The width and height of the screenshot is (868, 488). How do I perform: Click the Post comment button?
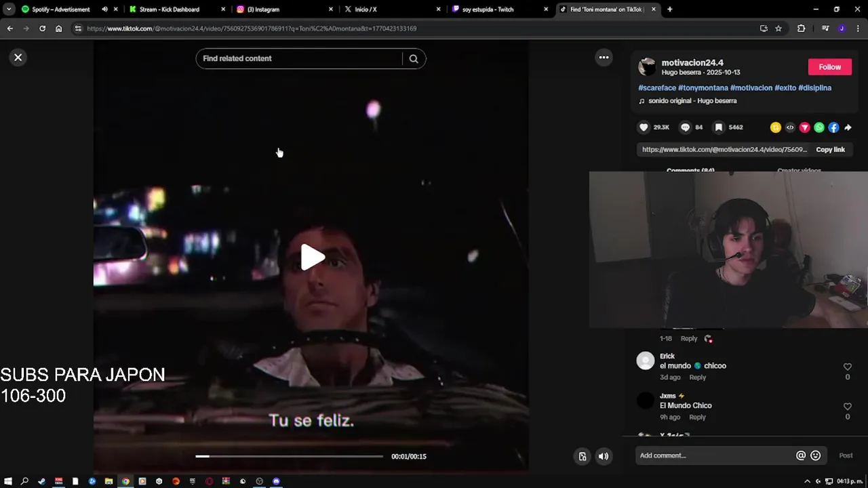(846, 455)
